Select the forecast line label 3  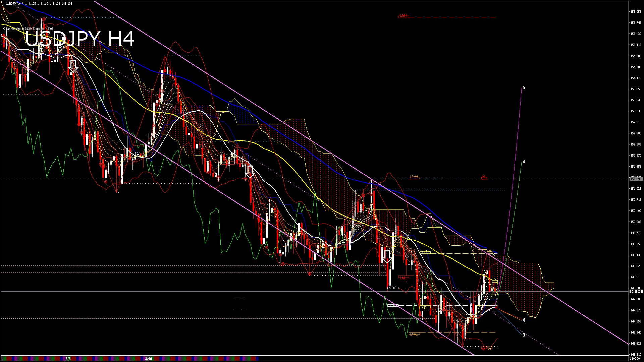[524, 335]
